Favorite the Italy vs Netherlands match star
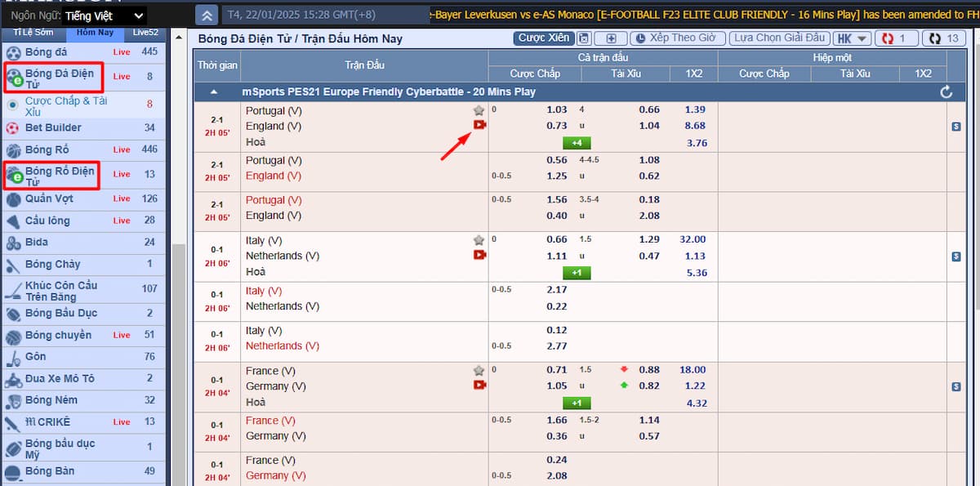Viewport: 980px width, 486px height. (x=479, y=240)
